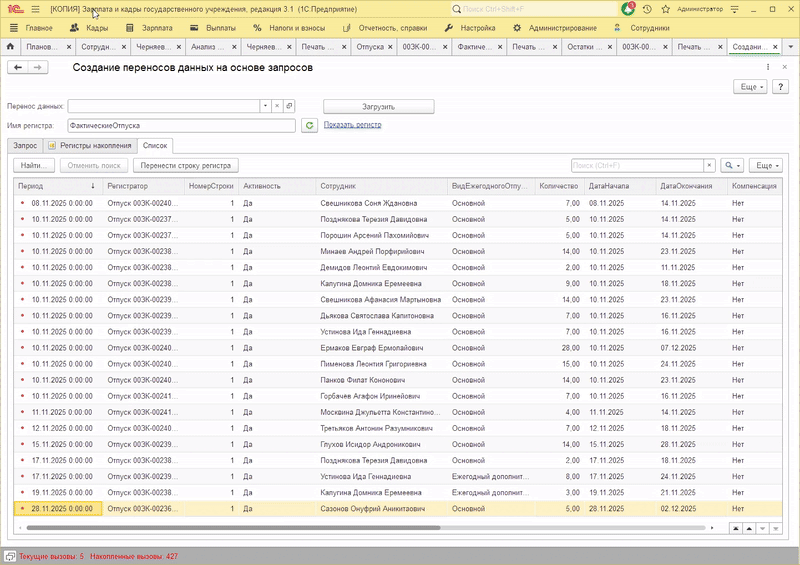Open the main hamburger menu in title bar
Screen dimensions: 800x565
[x=35, y=9]
